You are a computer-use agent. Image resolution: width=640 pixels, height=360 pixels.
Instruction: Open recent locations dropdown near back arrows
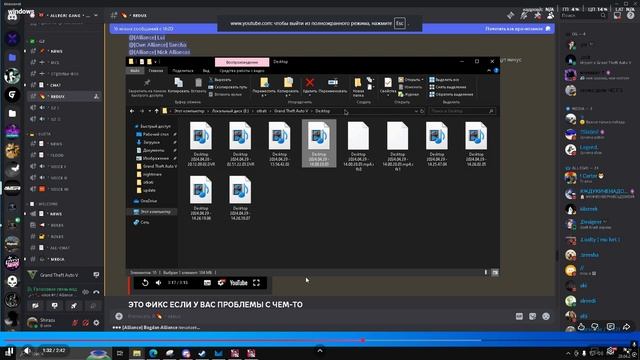click(x=150, y=111)
